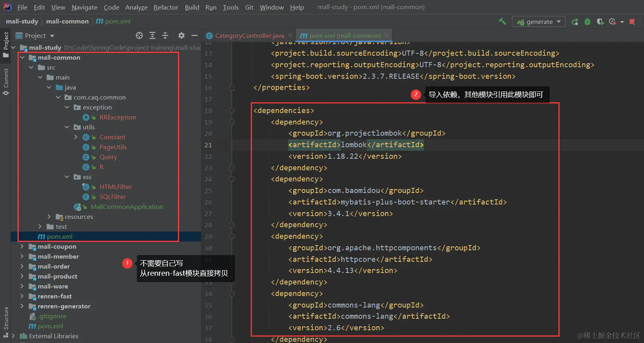
Task: Click the Debug bug icon
Action: tap(587, 22)
